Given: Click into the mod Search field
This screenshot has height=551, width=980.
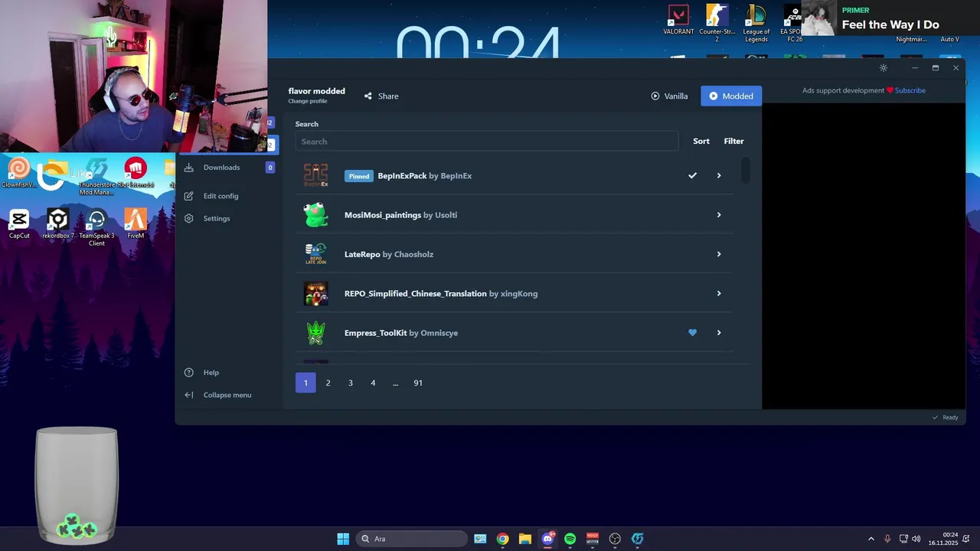Looking at the screenshot, I should tap(487, 142).
